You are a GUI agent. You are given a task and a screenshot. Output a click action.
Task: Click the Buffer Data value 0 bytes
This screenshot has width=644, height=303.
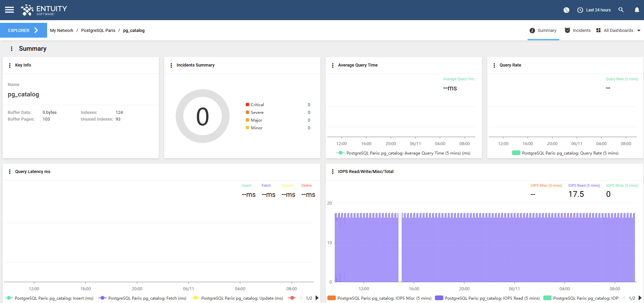[49, 113]
